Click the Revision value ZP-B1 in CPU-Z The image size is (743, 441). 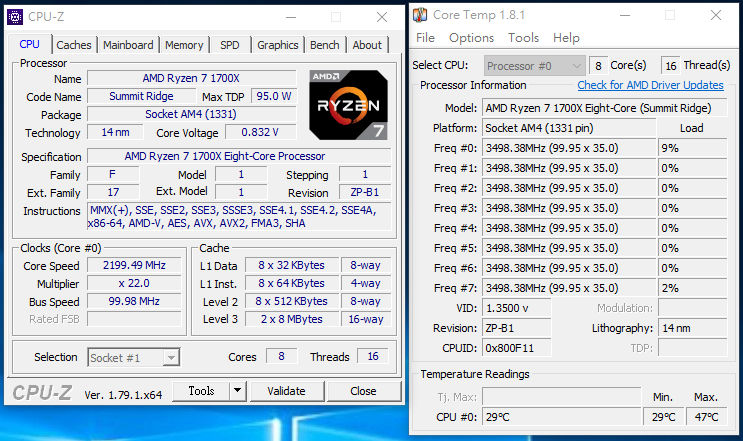(365, 192)
